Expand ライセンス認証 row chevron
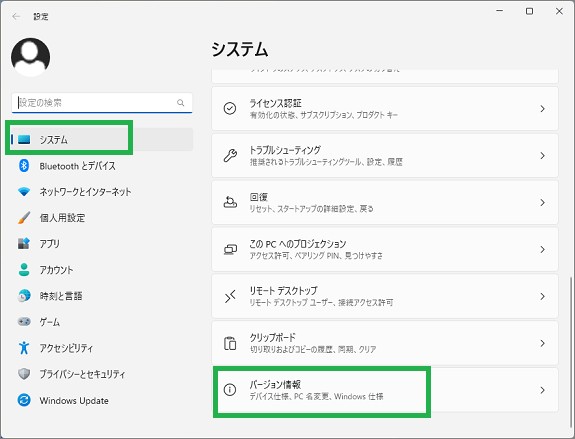Viewport: 575px width, 439px height. (x=542, y=109)
